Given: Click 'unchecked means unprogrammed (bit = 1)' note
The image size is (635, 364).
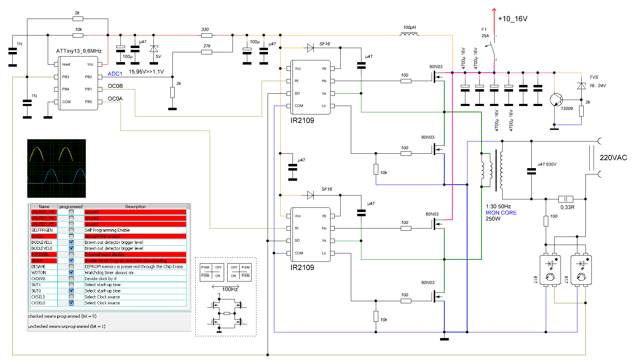Looking at the screenshot, I should pos(67,326).
